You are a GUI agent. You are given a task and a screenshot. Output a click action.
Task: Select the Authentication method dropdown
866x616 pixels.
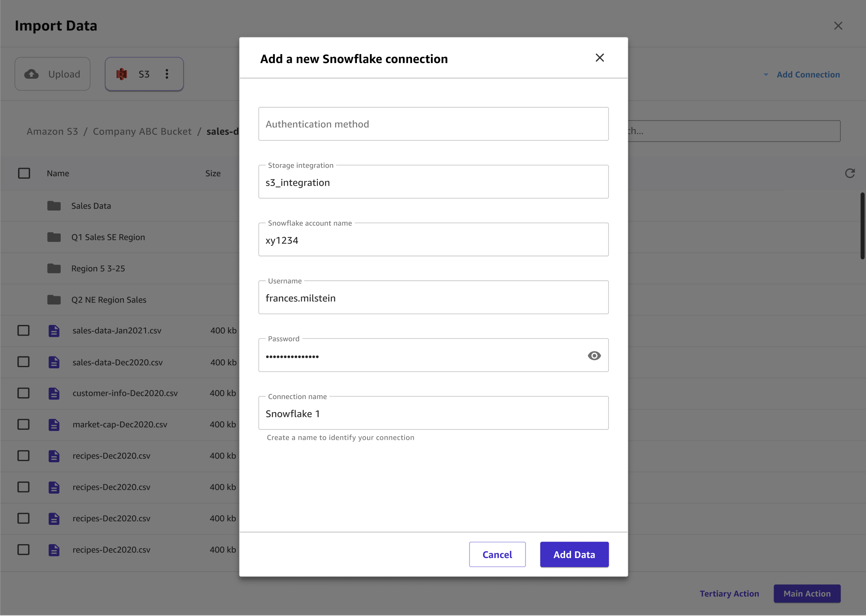click(x=433, y=123)
